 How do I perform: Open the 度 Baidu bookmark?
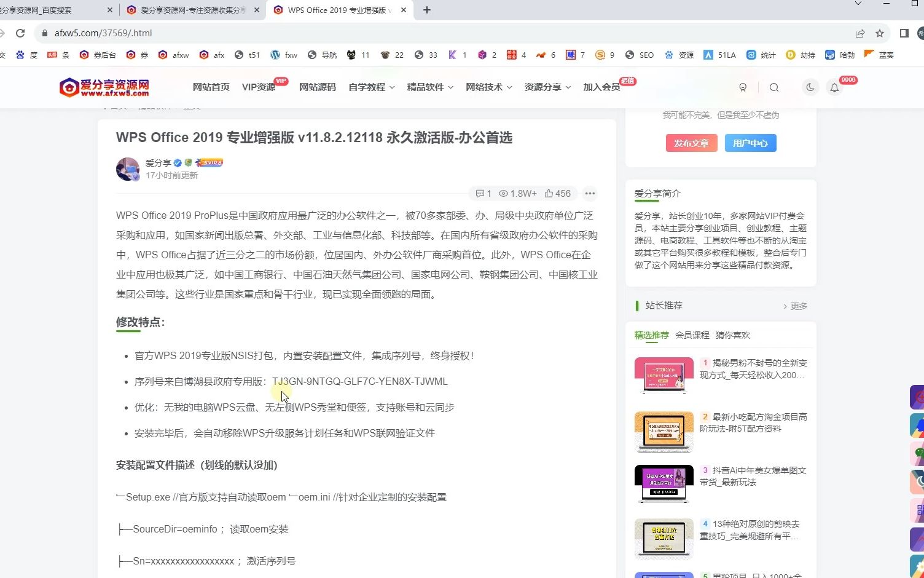27,55
